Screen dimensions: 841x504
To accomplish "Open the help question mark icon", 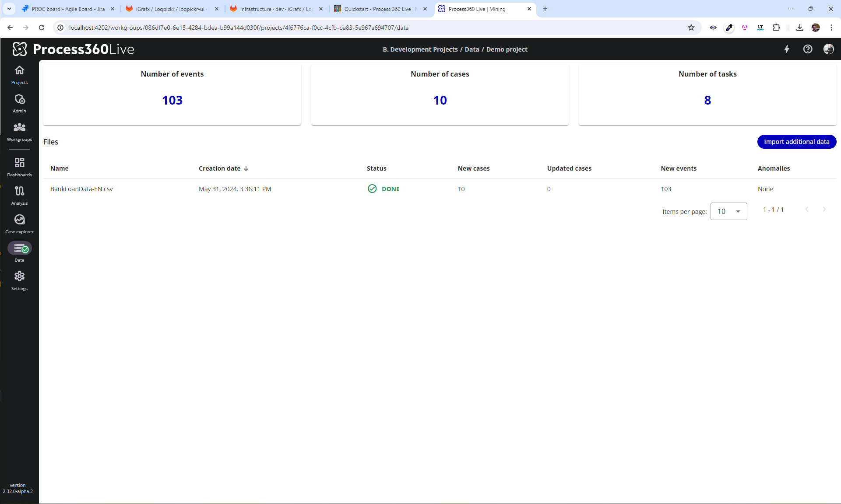I will click(x=808, y=49).
